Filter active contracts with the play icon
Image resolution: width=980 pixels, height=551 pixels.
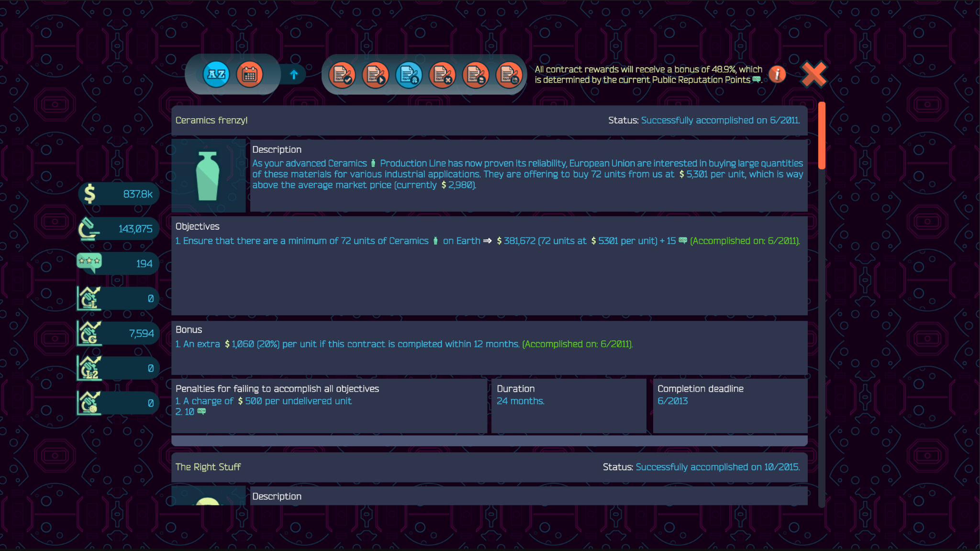pyautogui.click(x=376, y=75)
